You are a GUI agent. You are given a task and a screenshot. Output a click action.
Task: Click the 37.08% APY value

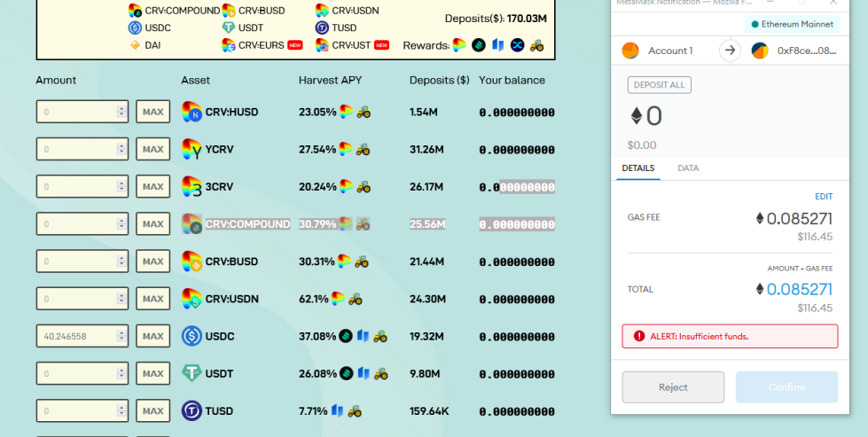pyautogui.click(x=317, y=336)
